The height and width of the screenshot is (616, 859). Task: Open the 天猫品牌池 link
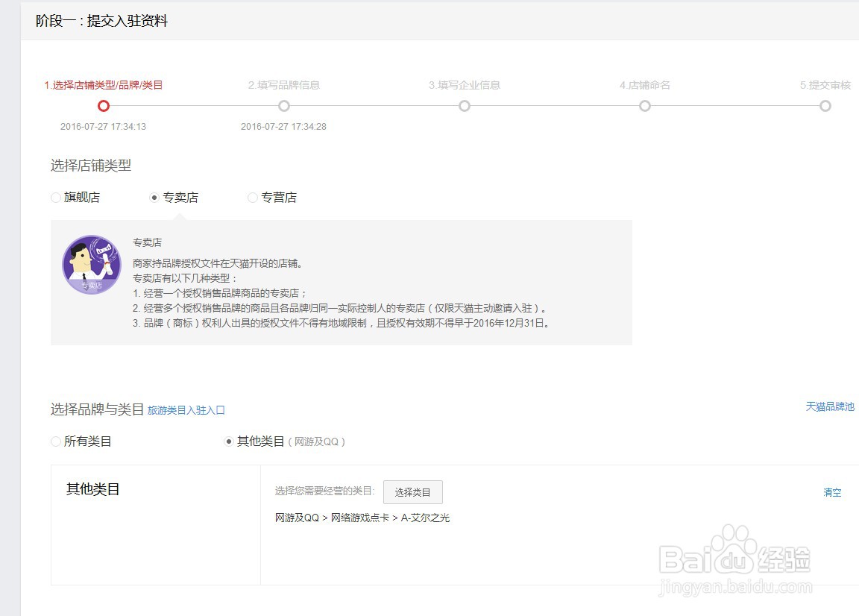(x=829, y=406)
